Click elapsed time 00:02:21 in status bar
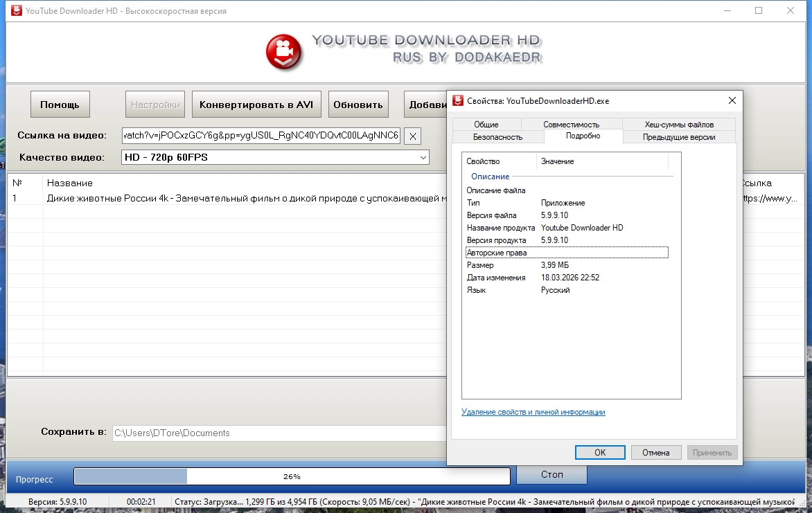 [141, 502]
